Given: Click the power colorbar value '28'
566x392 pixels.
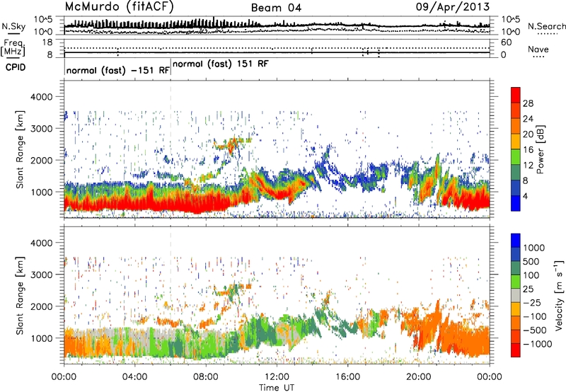Looking at the screenshot, I should point(528,103).
